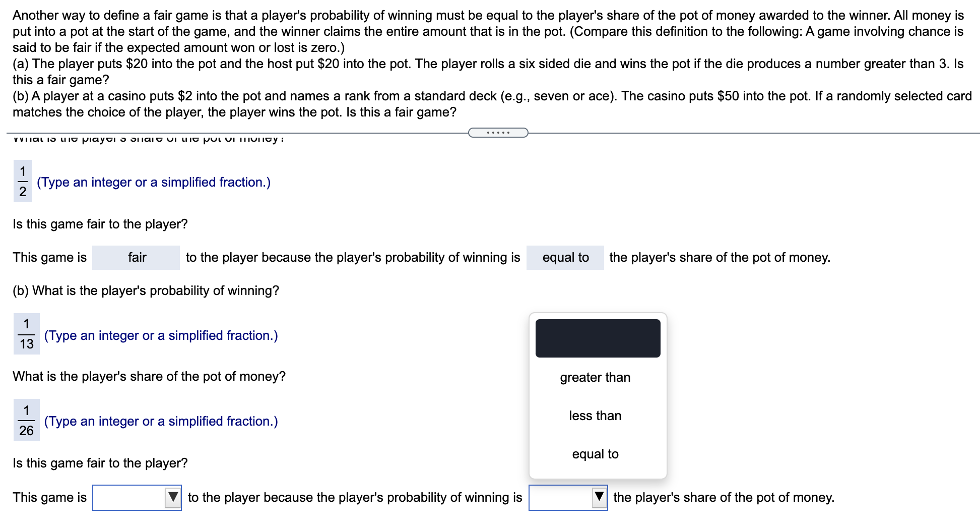Click the dotted ellipsis divider handle
Screen dimensions: 980x529
[498, 132]
